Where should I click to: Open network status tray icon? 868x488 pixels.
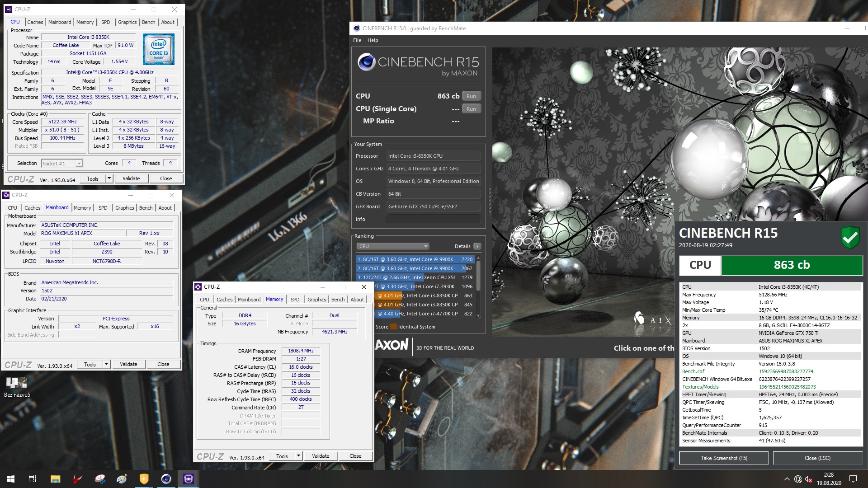coord(798,479)
